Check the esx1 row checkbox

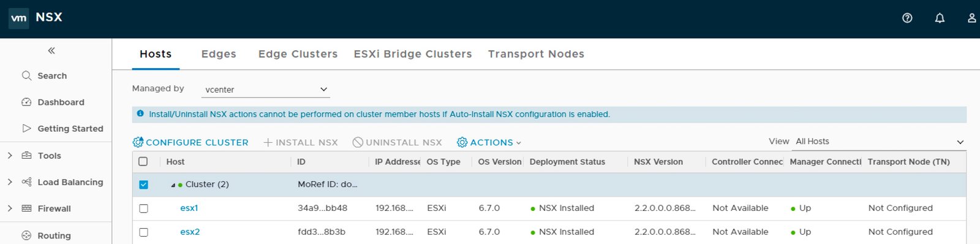[x=143, y=208]
